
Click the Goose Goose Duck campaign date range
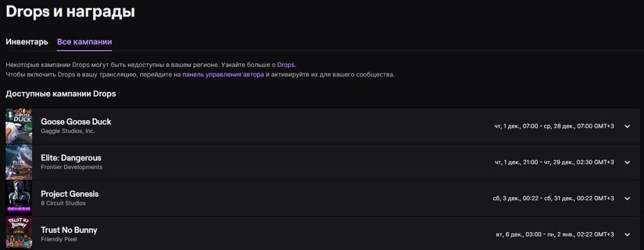pyautogui.click(x=554, y=126)
